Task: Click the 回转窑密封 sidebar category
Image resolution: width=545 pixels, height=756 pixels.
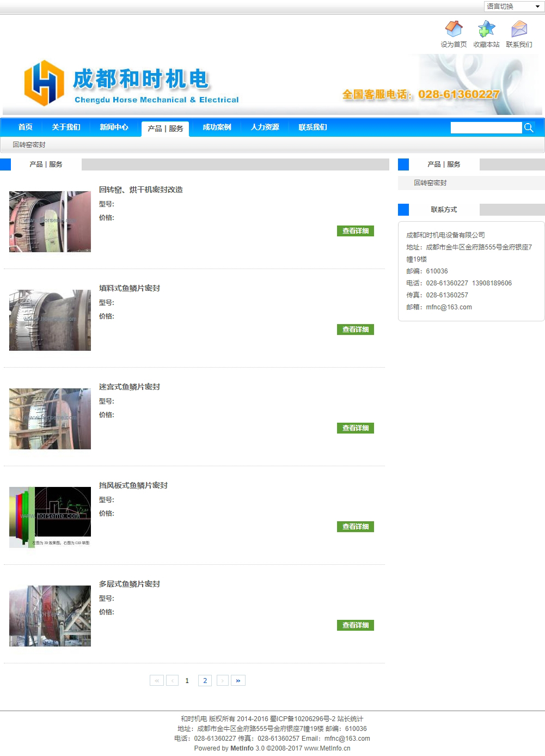Action: coord(430,183)
